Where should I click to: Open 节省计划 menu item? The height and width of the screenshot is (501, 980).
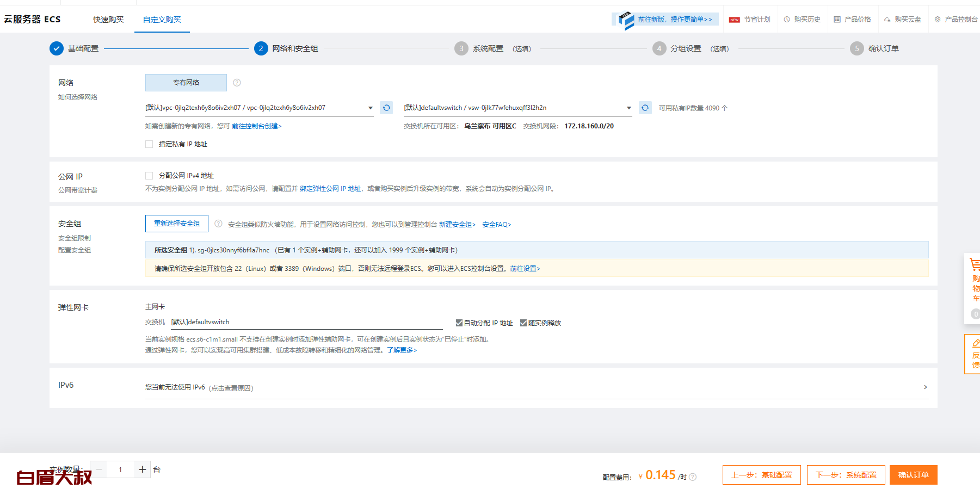(757, 20)
